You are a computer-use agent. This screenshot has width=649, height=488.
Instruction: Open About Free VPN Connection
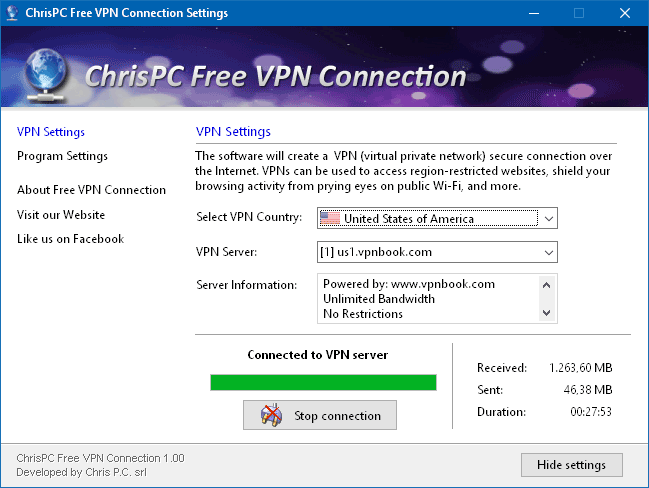[91, 190]
